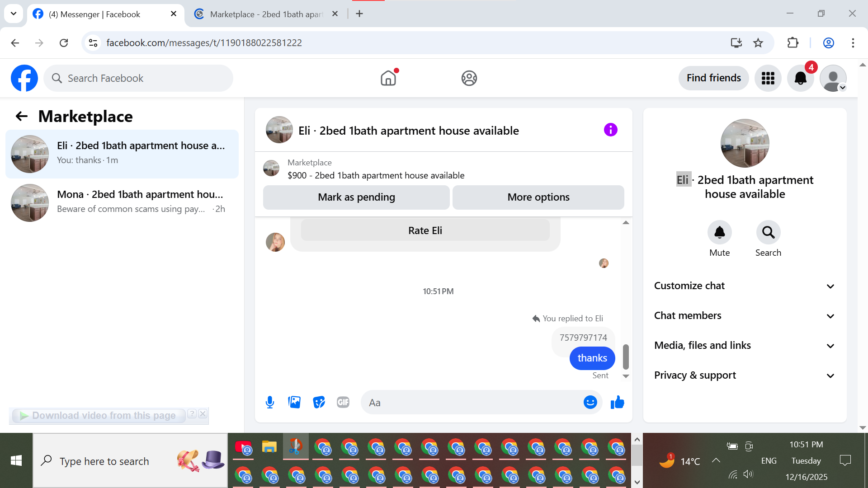Image resolution: width=868 pixels, height=488 pixels.
Task: Send a thumbs up like
Action: coord(618,402)
